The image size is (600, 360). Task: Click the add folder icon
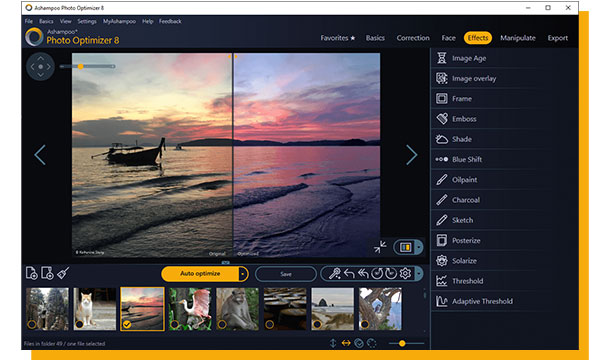coord(47,273)
